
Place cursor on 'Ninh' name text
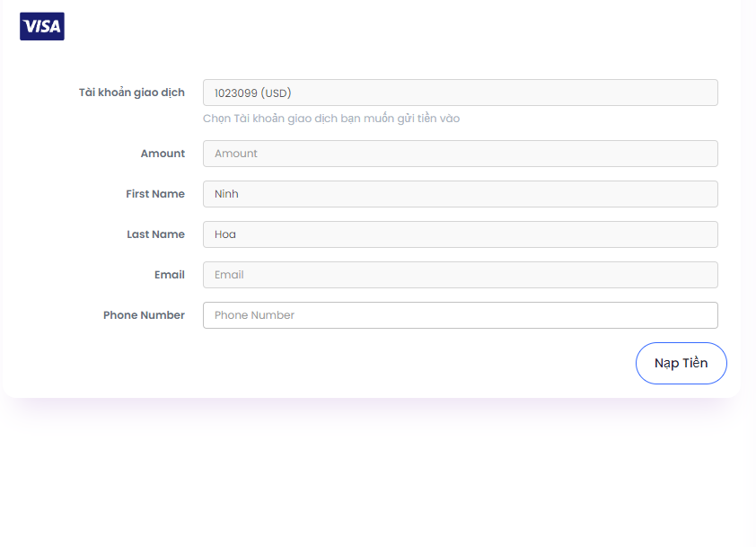226,194
